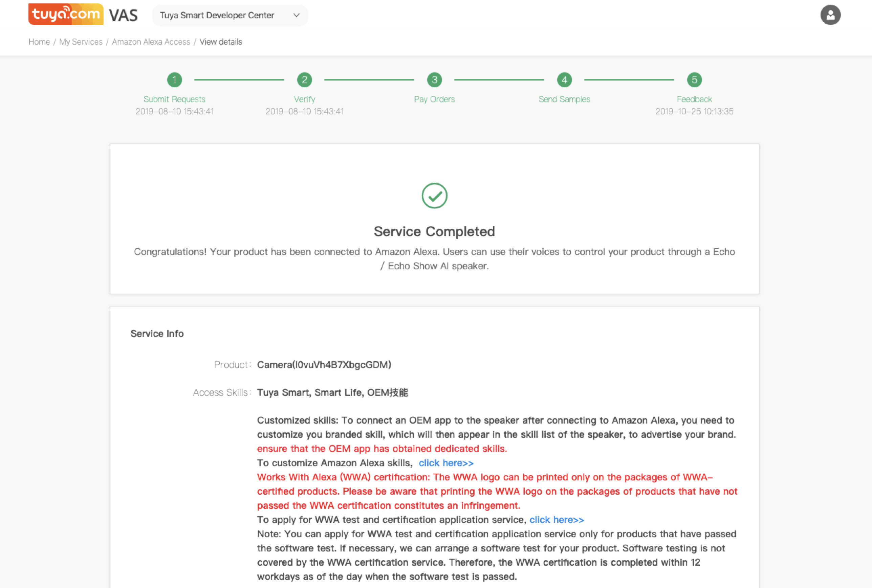Expand the Tuya Smart Developer Center dropdown
This screenshot has height=588, width=872.
tap(230, 15)
